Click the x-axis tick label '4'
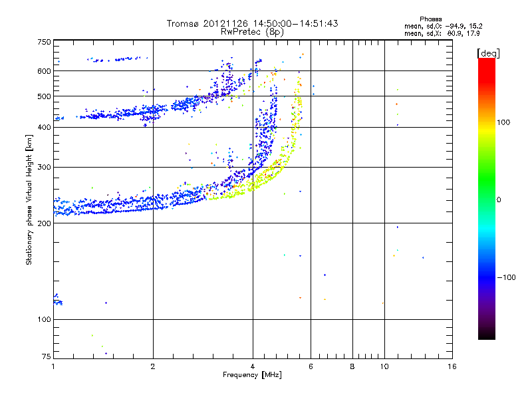 pyautogui.click(x=253, y=366)
